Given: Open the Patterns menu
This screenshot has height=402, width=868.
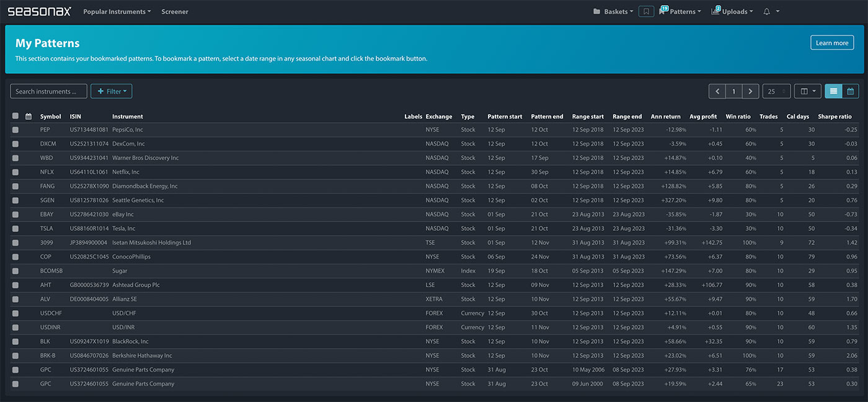Looking at the screenshot, I should (680, 11).
